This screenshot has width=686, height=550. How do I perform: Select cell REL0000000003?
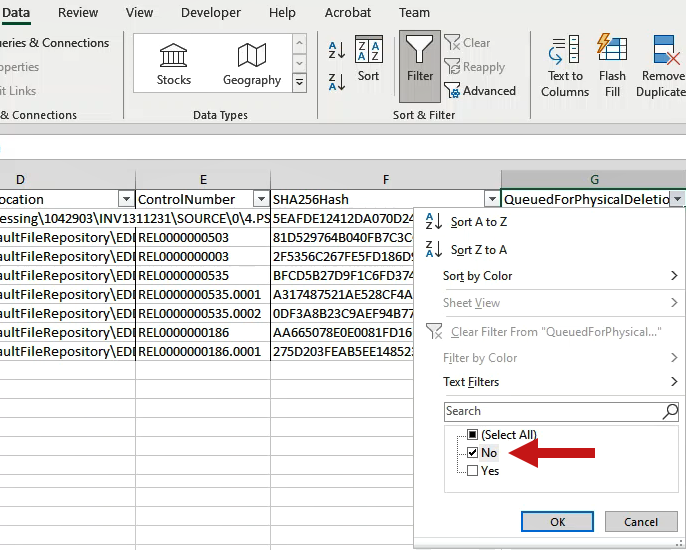pos(203,256)
